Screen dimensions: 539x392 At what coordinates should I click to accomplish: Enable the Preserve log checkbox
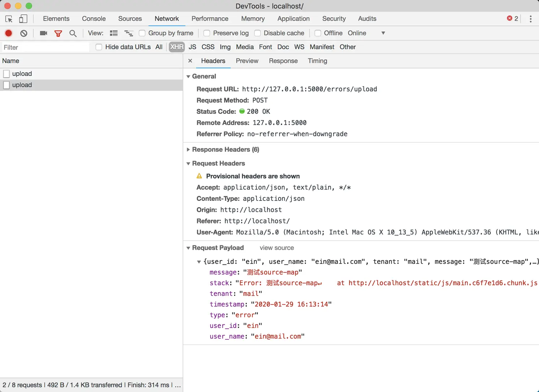(207, 33)
